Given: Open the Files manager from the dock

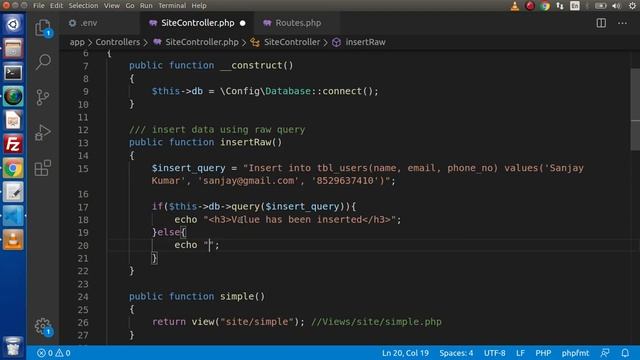Looking at the screenshot, I should (13, 49).
